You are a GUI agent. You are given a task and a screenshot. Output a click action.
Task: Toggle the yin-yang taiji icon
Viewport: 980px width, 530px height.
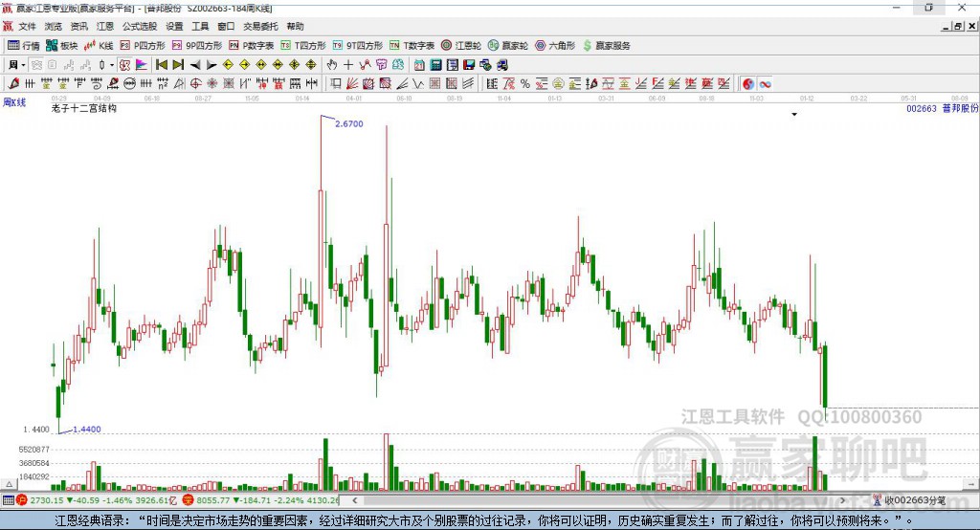pyautogui.click(x=748, y=84)
